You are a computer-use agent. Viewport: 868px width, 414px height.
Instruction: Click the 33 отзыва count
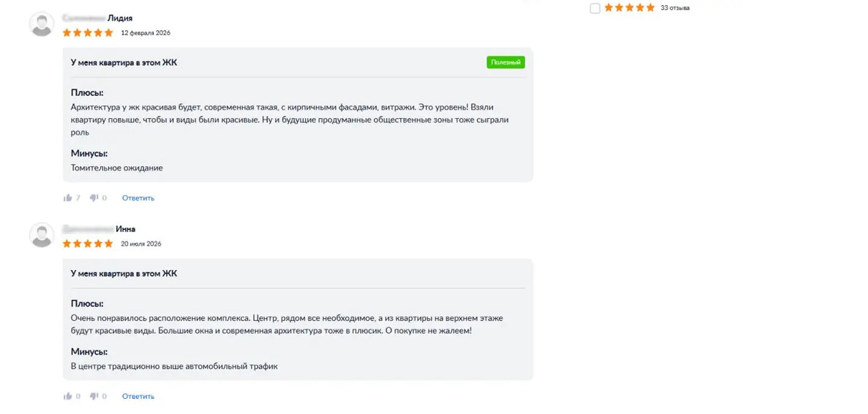point(675,8)
